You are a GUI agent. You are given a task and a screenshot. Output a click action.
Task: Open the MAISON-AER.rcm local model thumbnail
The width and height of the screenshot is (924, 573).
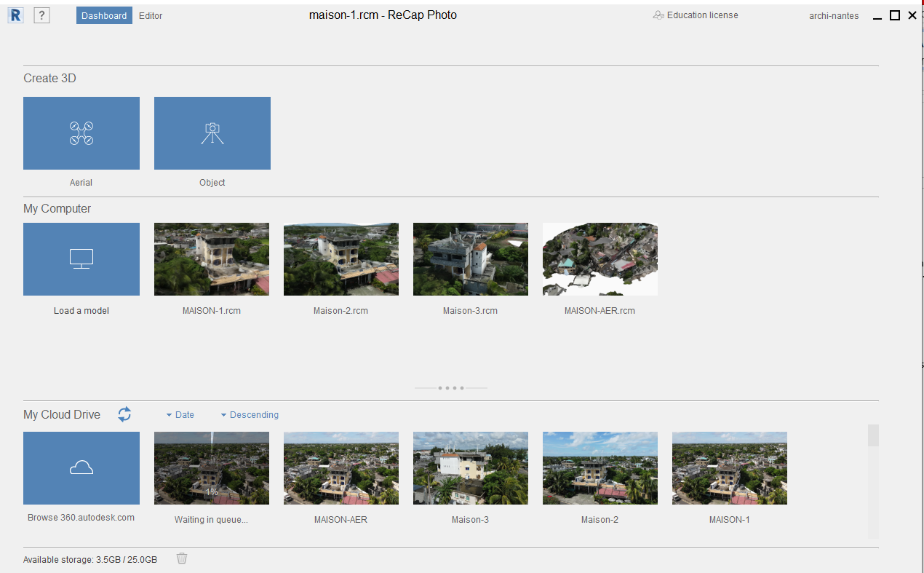(x=600, y=259)
